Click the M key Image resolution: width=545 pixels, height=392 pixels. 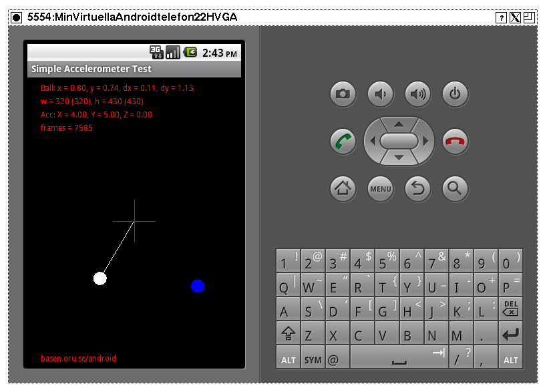pos(462,333)
